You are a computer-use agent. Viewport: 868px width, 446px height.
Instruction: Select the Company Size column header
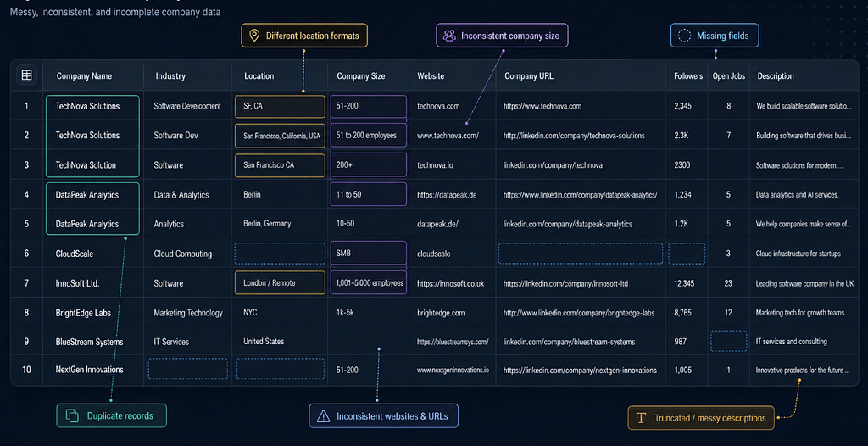(361, 76)
